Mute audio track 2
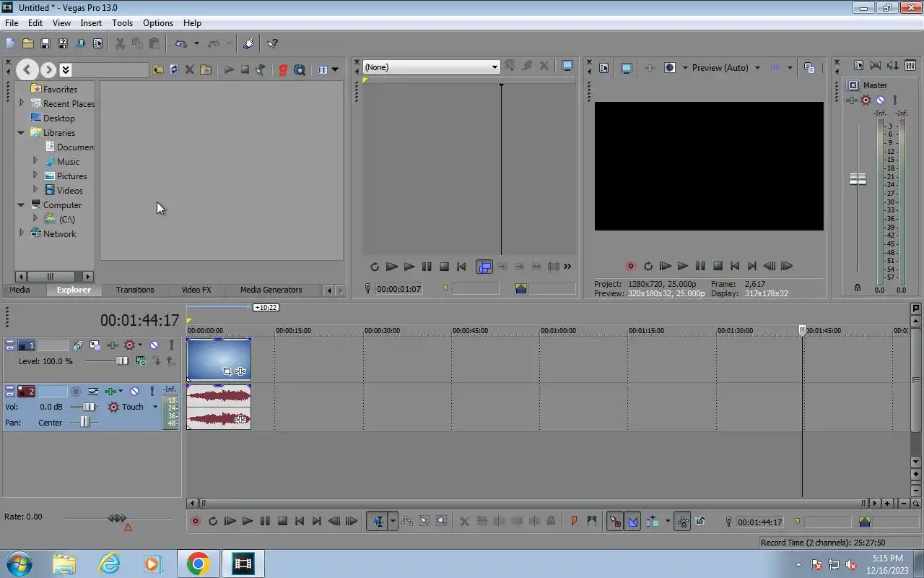The height and width of the screenshot is (578, 924). click(134, 391)
